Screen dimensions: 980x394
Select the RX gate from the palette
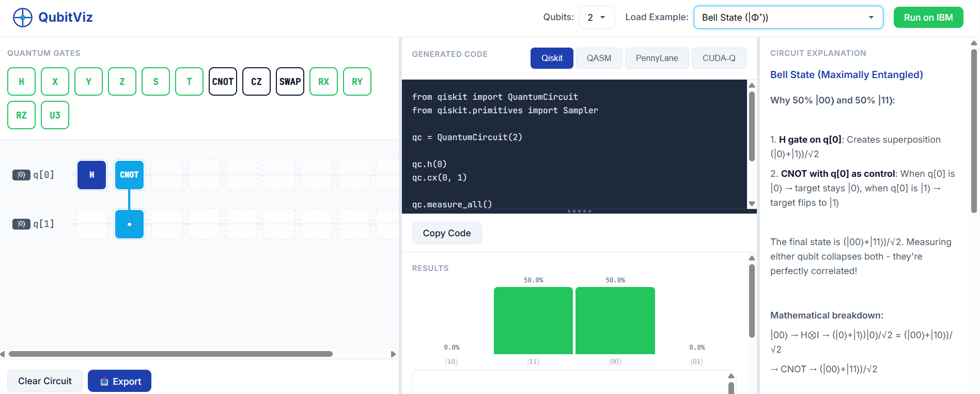point(323,82)
